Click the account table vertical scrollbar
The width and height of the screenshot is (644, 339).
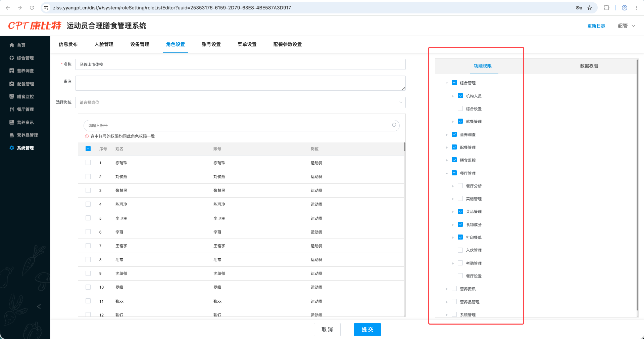[x=405, y=147]
